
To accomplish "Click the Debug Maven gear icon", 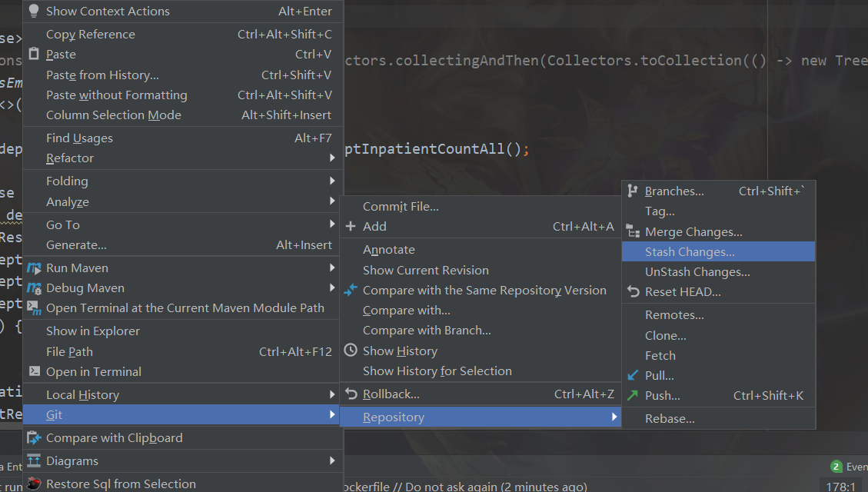I will [x=34, y=288].
